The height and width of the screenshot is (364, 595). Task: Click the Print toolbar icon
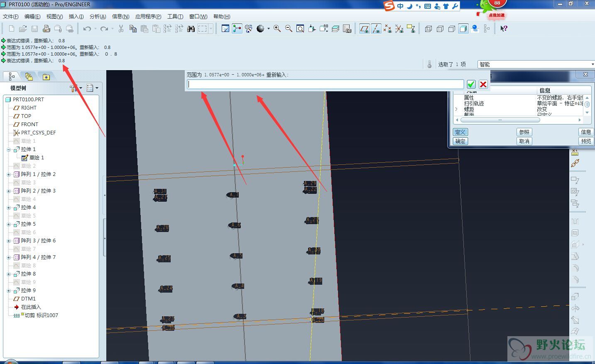click(46, 29)
